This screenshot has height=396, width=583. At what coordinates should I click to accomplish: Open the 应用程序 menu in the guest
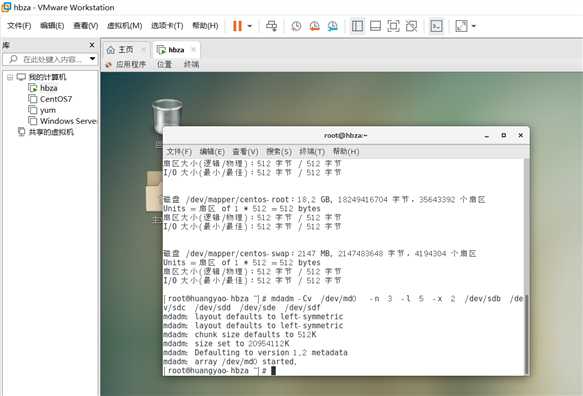click(x=130, y=64)
